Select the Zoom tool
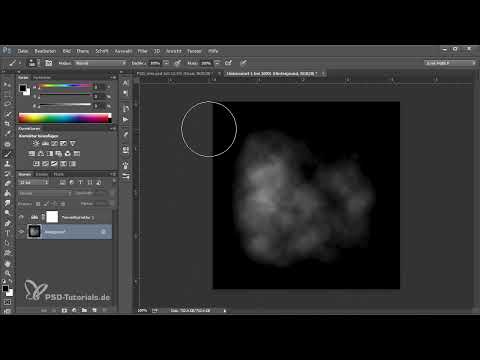 coord(7,274)
